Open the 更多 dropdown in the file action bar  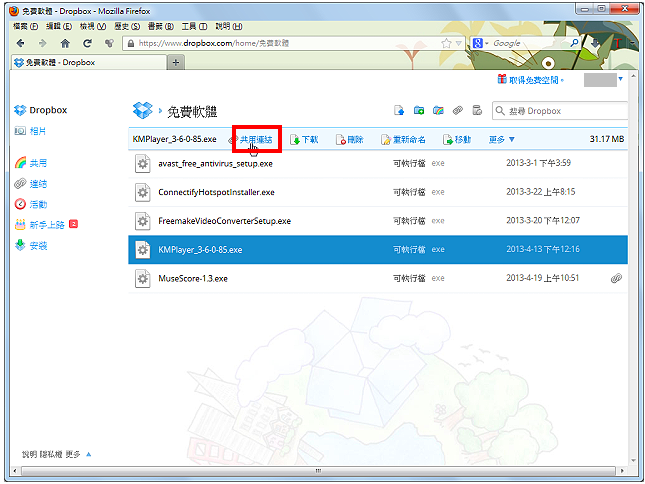coord(501,139)
